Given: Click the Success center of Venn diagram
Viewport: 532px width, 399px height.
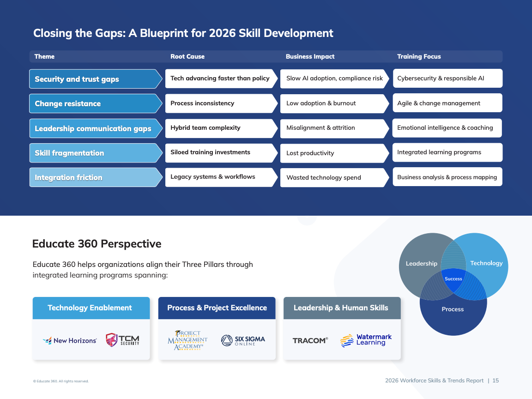Looking at the screenshot, I should click(x=453, y=279).
